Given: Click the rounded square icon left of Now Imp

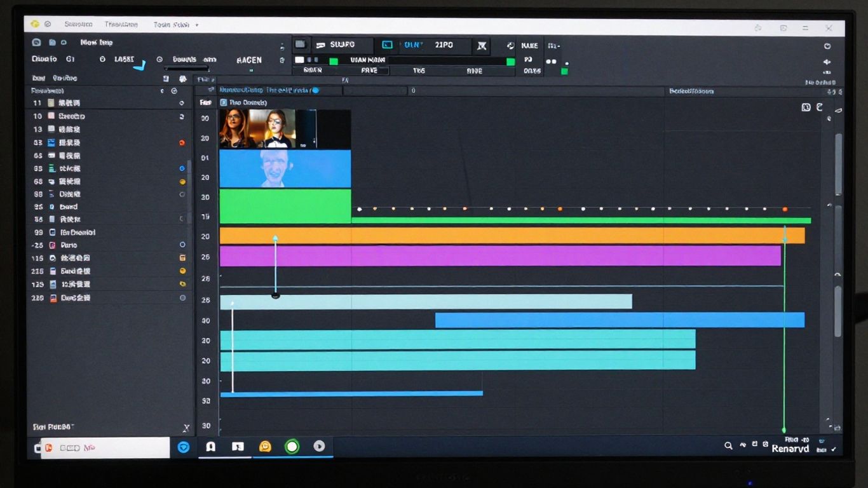Looking at the screenshot, I should click(x=36, y=43).
